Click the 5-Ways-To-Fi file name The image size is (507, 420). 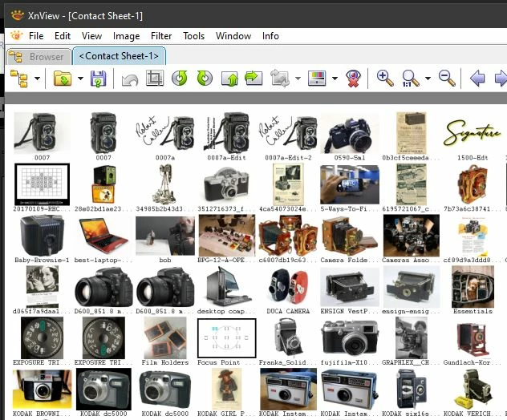point(350,209)
